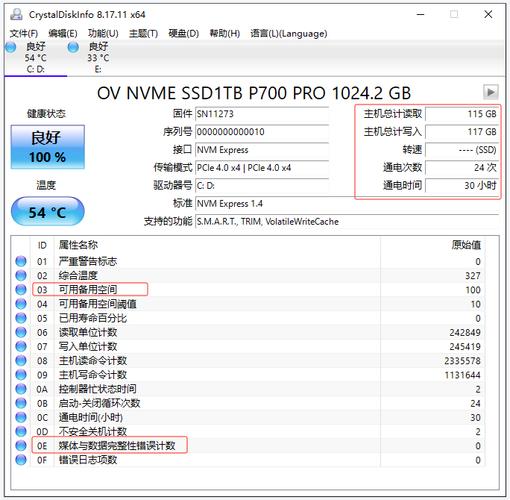Select the 严重警告标志 attribute row
Image resolution: width=510 pixels, height=500 pixels.
point(249,261)
